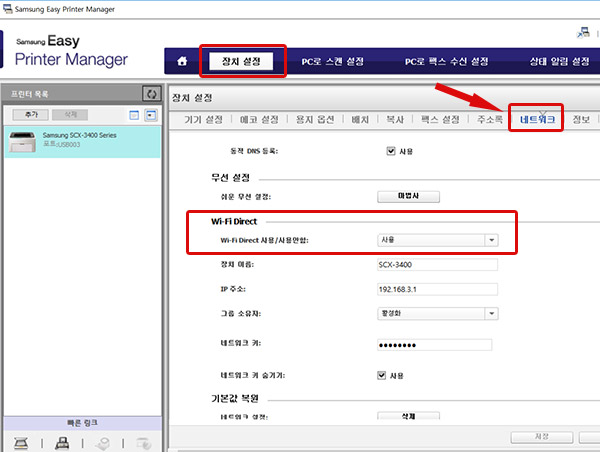Switch printer list to second view mode icon

pos(151,115)
